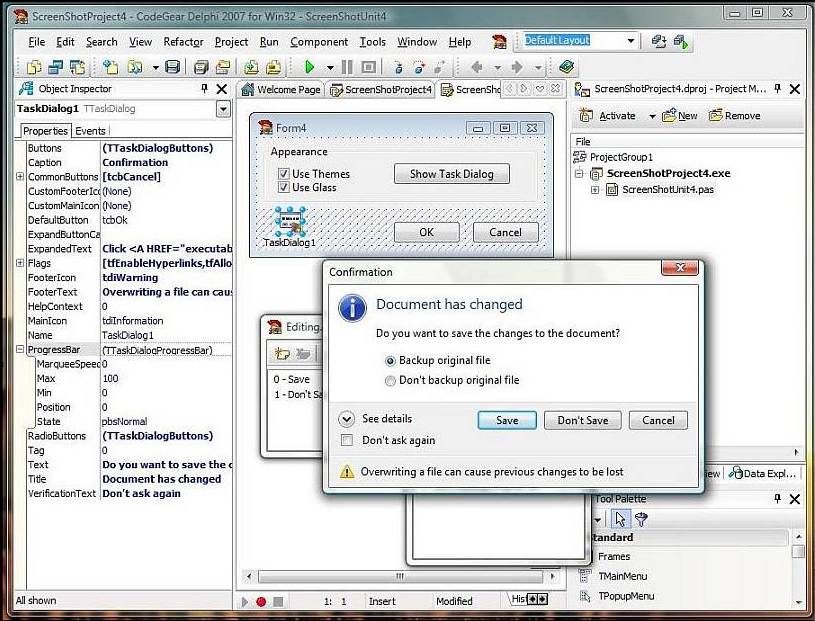The width and height of the screenshot is (815, 621).
Task: Switch to the ScreenShotProject4 editor tab
Action: coord(381,89)
